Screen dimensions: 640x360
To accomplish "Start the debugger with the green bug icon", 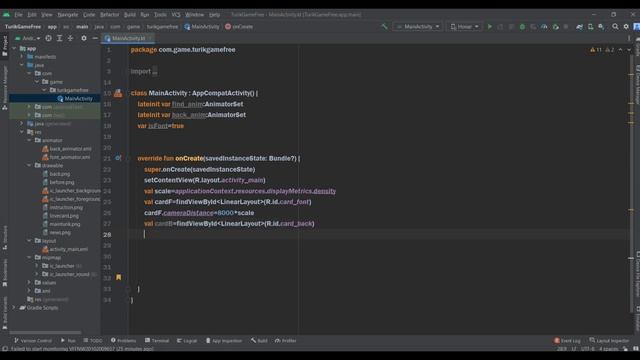I will pyautogui.click(x=522, y=27).
